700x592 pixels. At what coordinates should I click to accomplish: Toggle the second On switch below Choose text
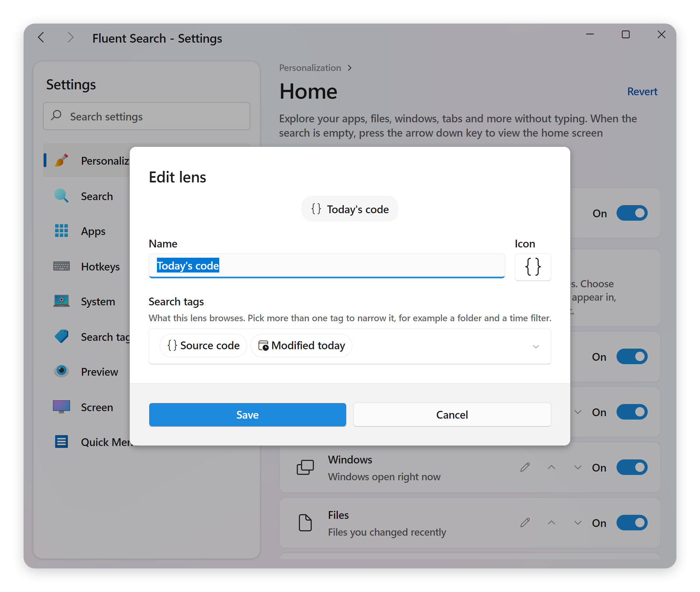[632, 357]
